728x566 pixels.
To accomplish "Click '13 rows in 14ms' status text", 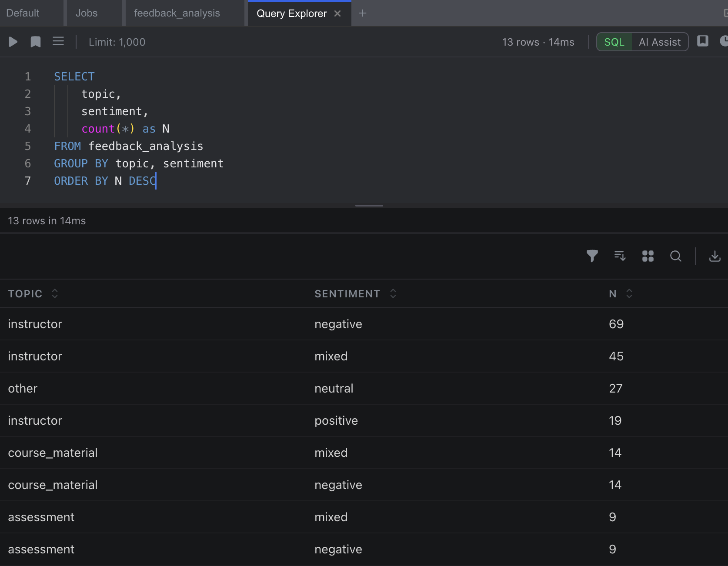I will tap(47, 221).
